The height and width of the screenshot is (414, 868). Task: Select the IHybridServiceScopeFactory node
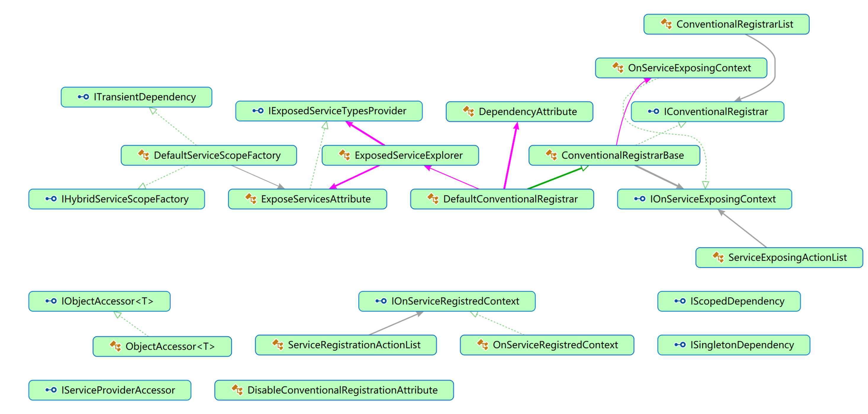125,199
